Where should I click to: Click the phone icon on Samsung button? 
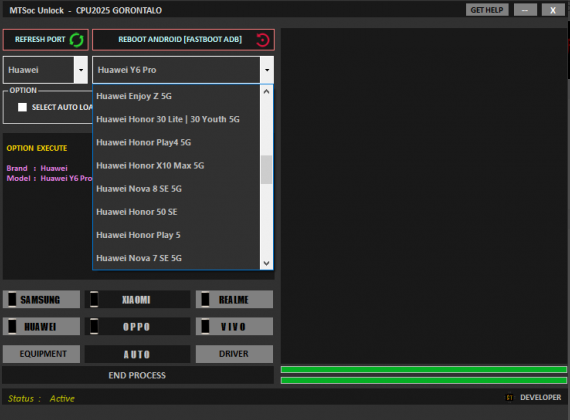[x=12, y=299]
